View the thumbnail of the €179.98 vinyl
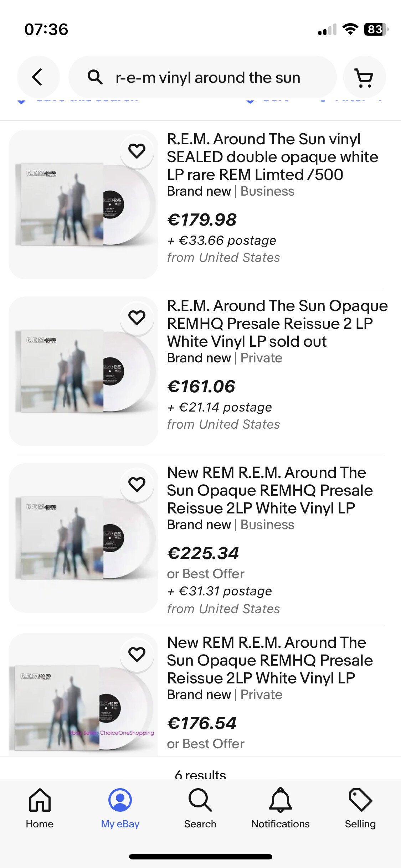The height and width of the screenshot is (868, 401). (x=83, y=205)
